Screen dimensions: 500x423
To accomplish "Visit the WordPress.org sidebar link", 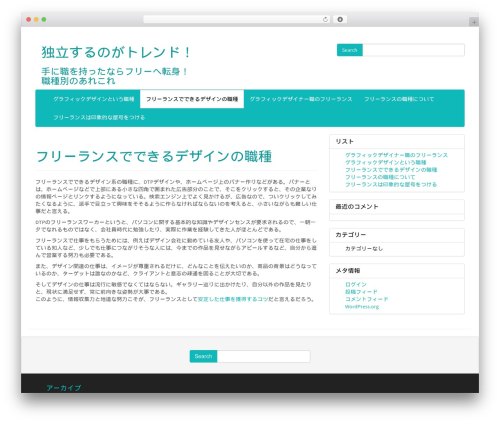I will tap(362, 307).
